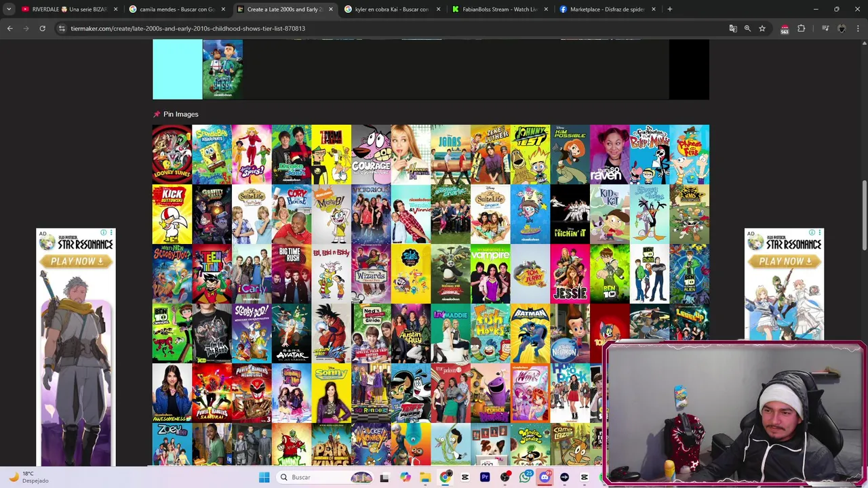
Task: Open Google Translate for this page
Action: pos(733,28)
